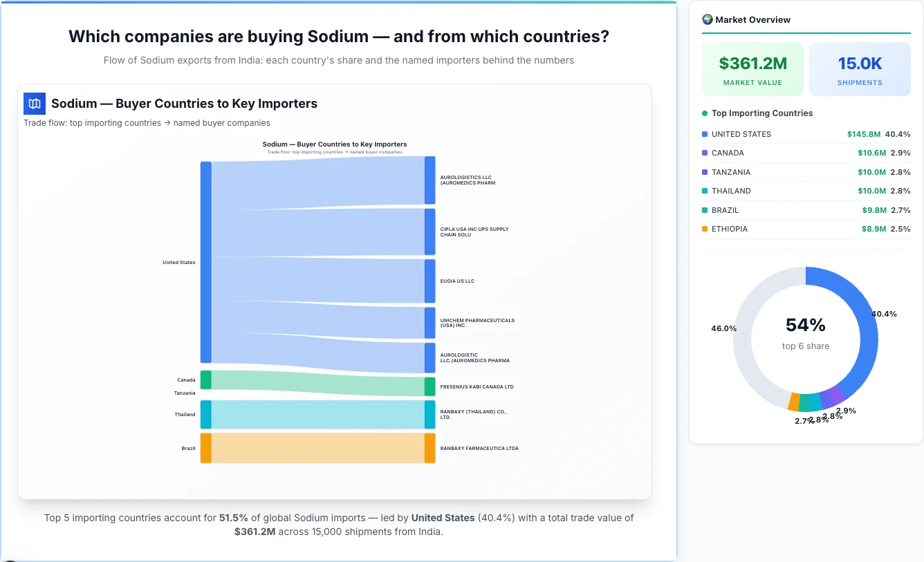Select the orange legend square for ETHIOPIA
Screen dimensions: 924x562
coord(705,229)
